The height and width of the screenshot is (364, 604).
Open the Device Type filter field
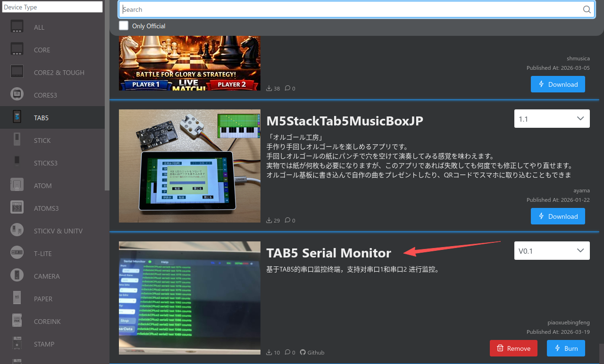[x=52, y=7]
